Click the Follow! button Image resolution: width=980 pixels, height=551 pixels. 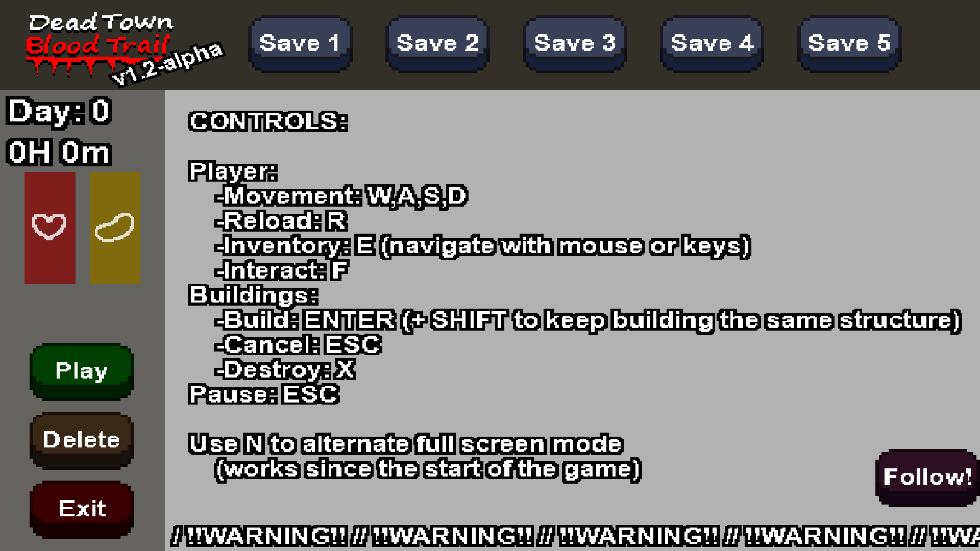(x=927, y=478)
